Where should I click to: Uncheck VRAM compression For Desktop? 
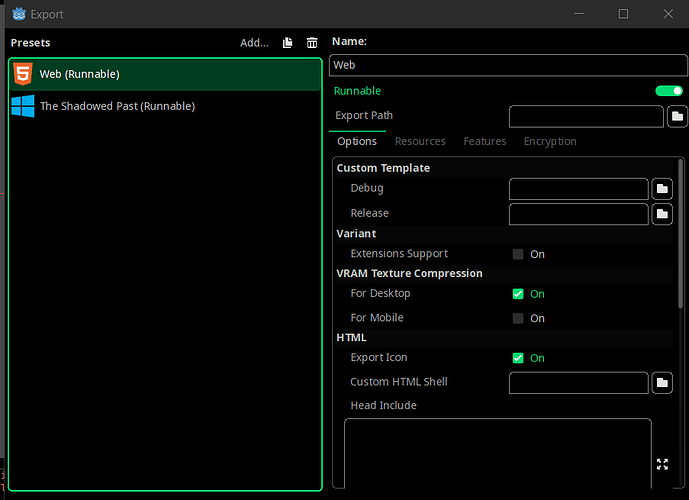click(518, 294)
